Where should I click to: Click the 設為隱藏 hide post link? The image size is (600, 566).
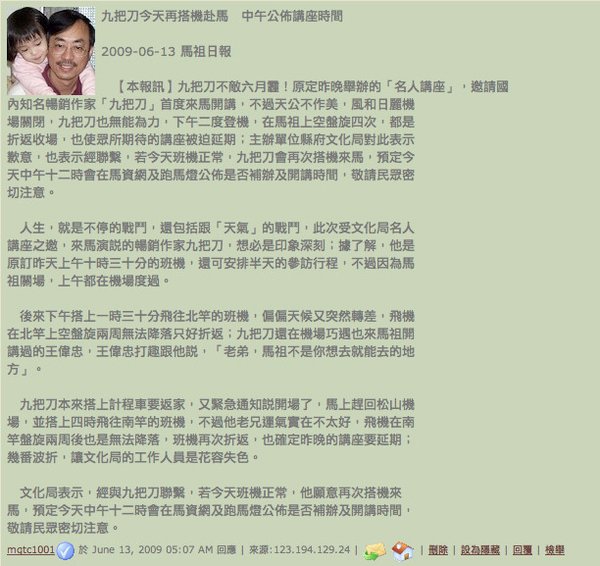pyautogui.click(x=480, y=550)
